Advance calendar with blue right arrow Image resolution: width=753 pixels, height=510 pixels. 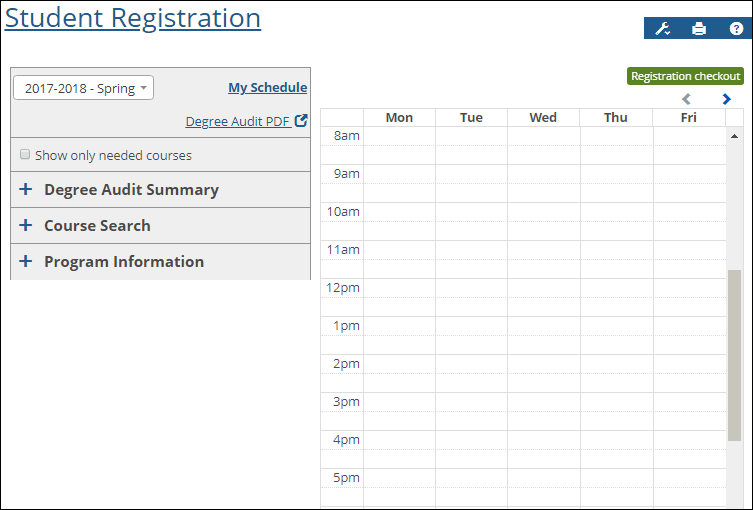click(x=726, y=99)
